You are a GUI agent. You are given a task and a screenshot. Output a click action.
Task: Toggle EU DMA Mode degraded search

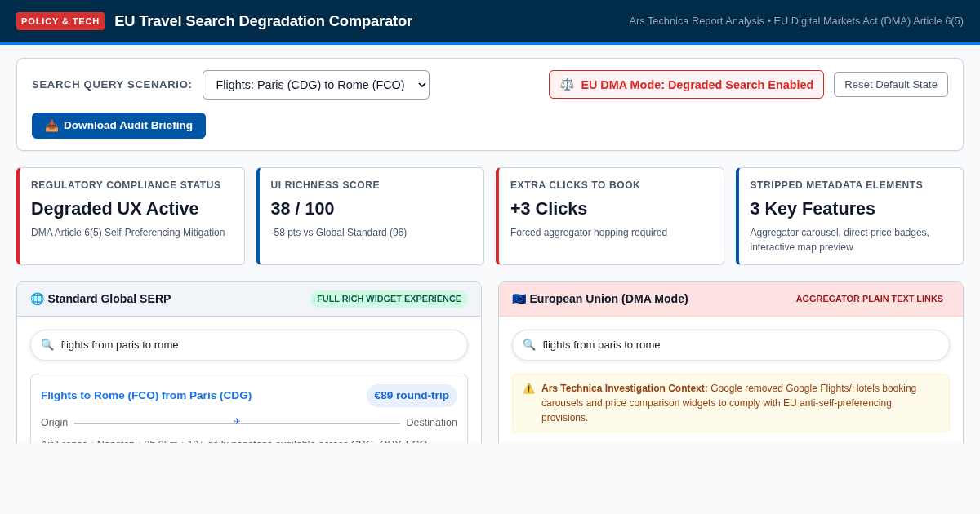[x=686, y=85]
